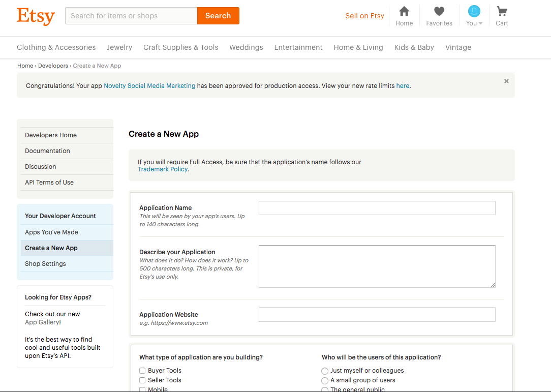Open Novelty Social Media Marketing link
Viewport: 551px width, 392px height.
coord(149,86)
